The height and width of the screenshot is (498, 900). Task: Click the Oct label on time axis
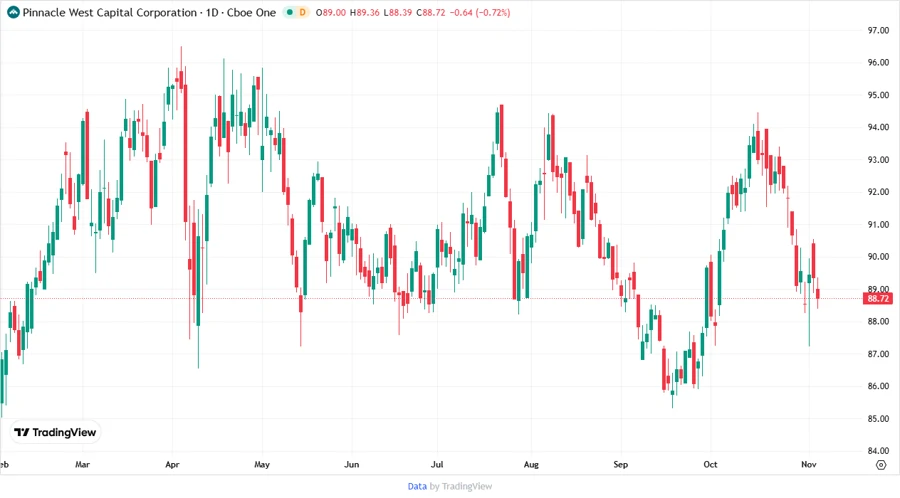[710, 465]
